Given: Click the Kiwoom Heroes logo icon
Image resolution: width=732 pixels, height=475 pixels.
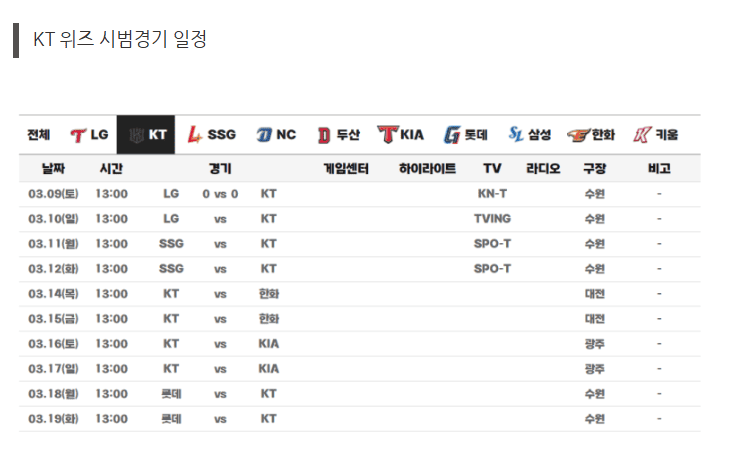Looking at the screenshot, I should [642, 135].
